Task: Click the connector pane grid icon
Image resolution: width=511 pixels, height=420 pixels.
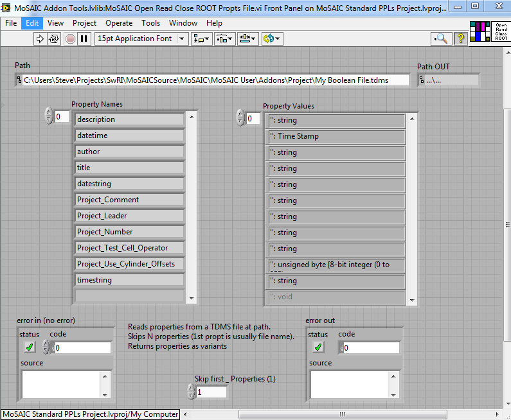Action: 480,31
